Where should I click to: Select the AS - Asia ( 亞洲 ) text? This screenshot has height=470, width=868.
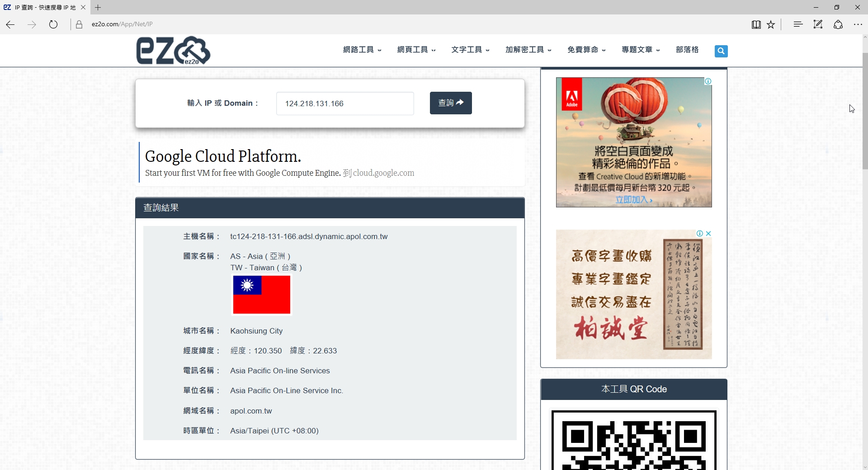260,256
